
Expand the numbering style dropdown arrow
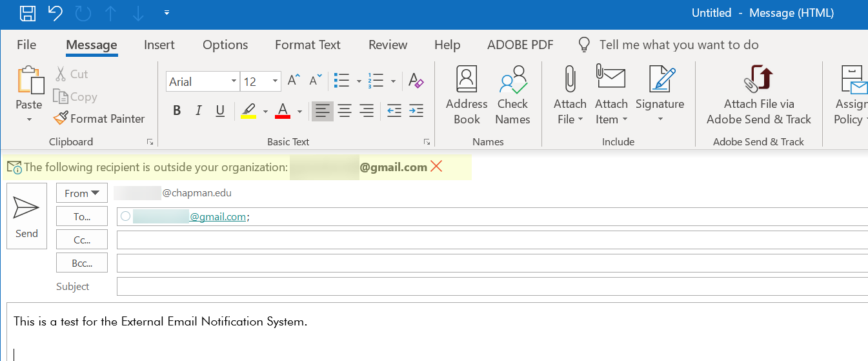click(x=393, y=81)
